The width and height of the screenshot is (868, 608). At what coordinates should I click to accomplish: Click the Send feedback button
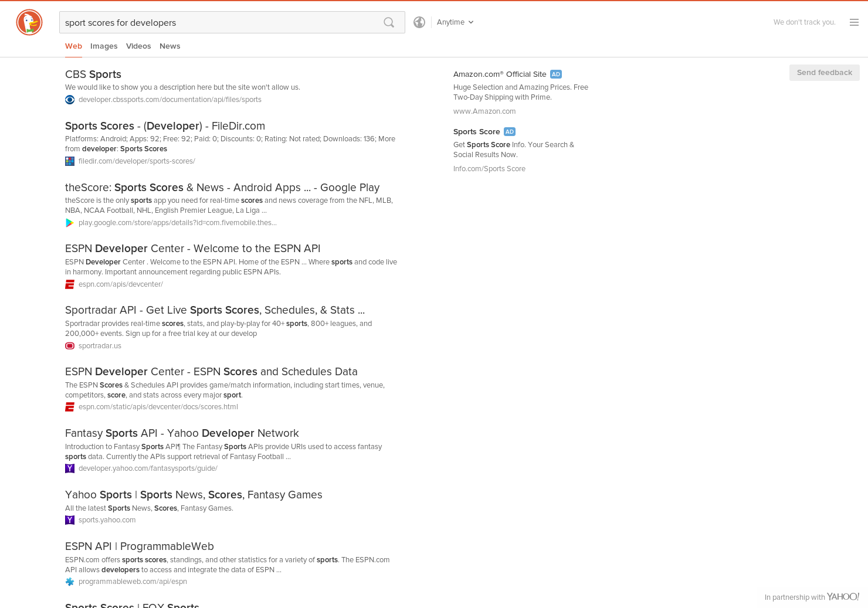click(824, 73)
